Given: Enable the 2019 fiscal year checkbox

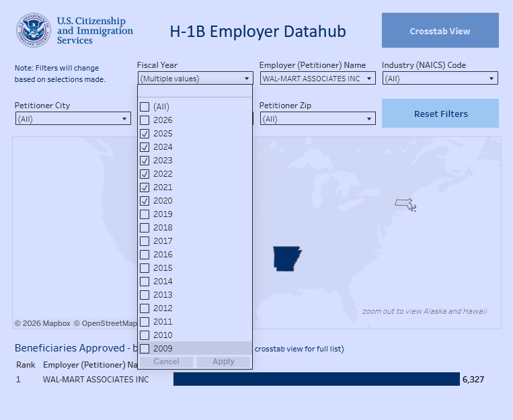Looking at the screenshot, I should (x=145, y=214).
